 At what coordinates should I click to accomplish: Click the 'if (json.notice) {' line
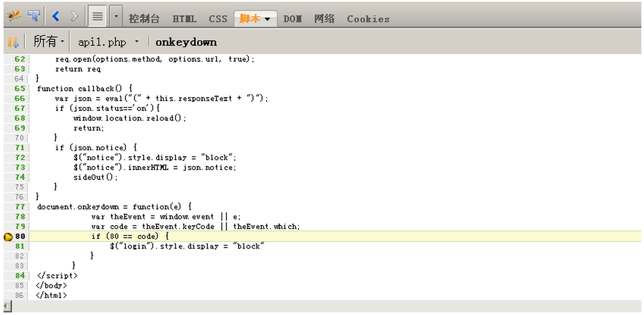(96, 147)
